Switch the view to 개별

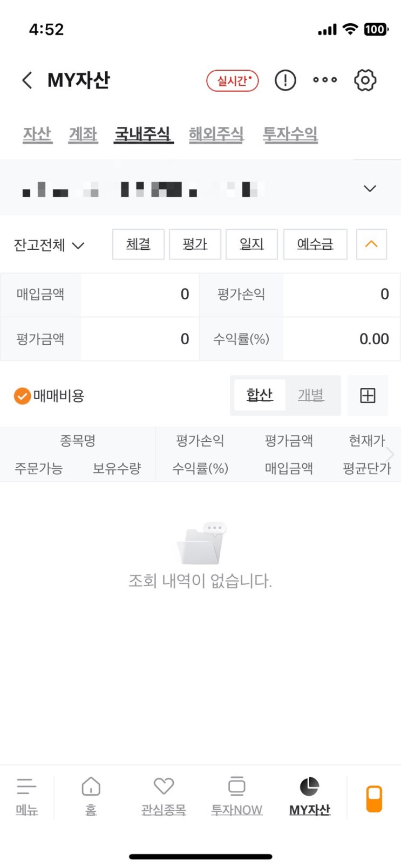point(311,395)
